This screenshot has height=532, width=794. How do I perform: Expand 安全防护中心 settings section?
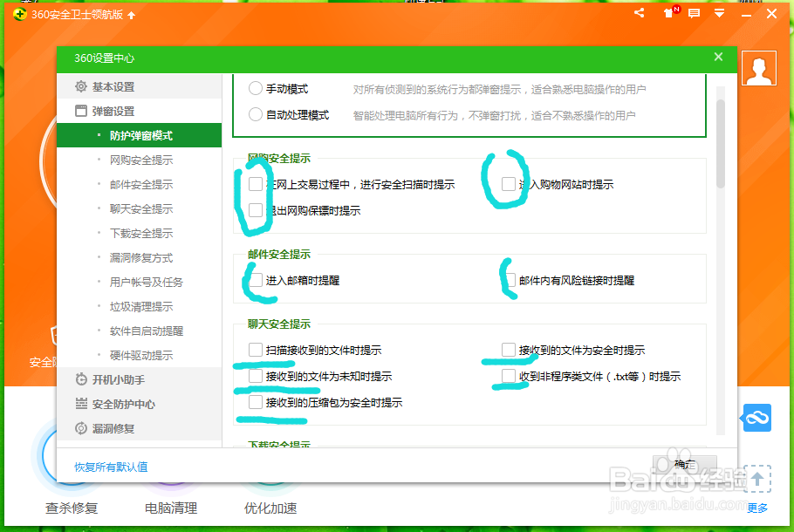coord(140,404)
